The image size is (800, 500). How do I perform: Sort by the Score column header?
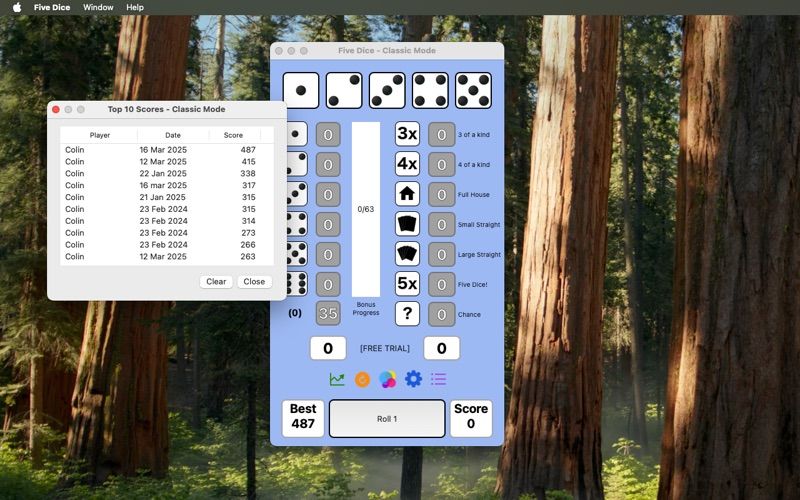tap(233, 135)
